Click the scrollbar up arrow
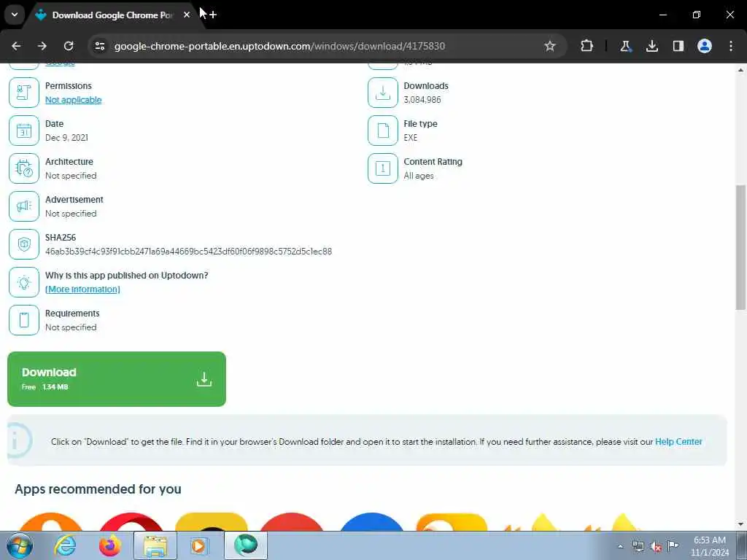Viewport: 747px width, 560px height. pos(741,70)
